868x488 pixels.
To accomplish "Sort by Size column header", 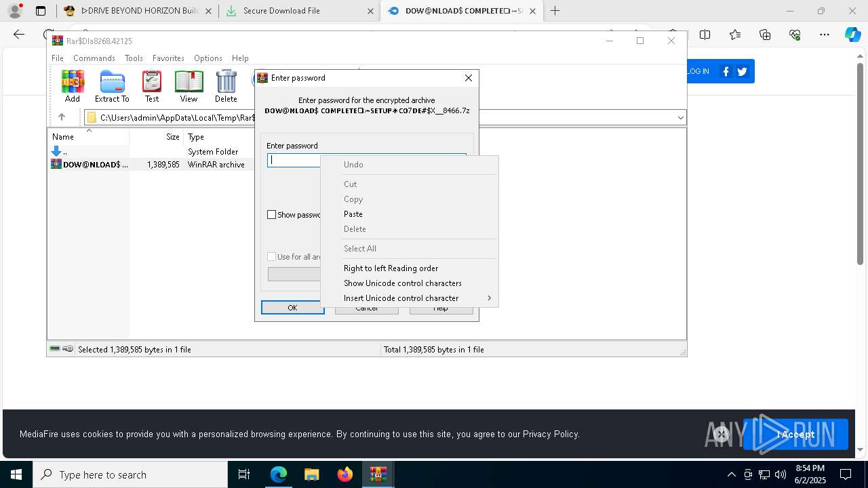I will click(x=156, y=137).
